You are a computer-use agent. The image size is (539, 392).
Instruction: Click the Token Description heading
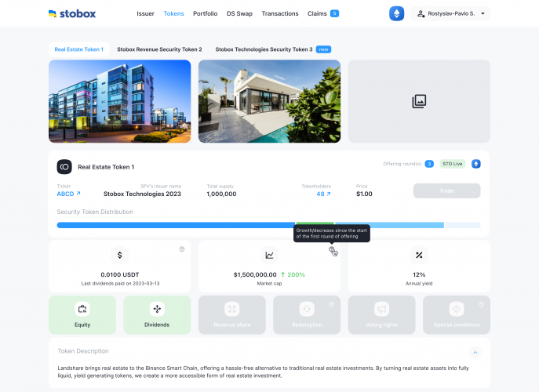click(83, 350)
